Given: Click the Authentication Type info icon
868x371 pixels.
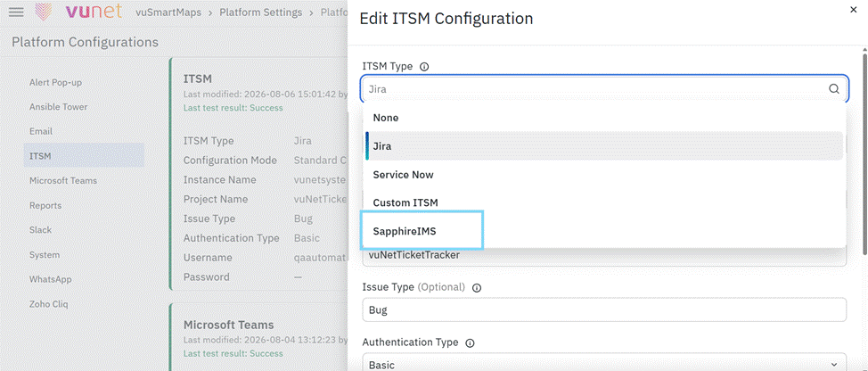Looking at the screenshot, I should [470, 342].
